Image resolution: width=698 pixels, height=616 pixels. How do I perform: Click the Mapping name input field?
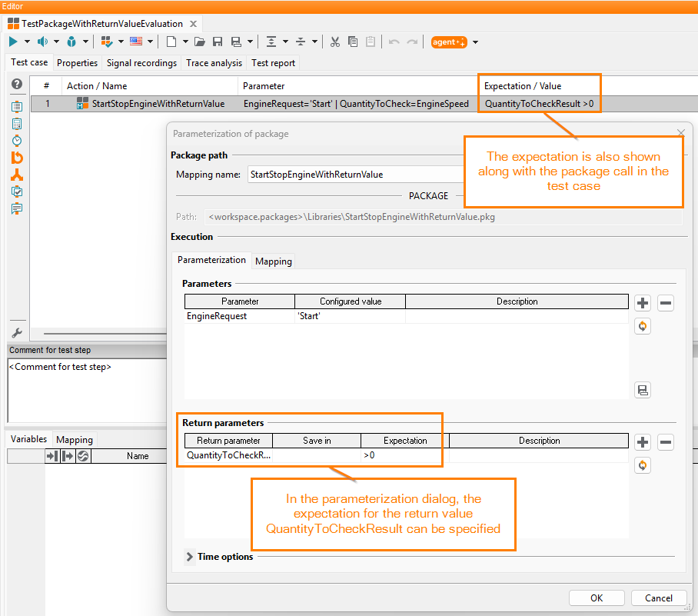(355, 175)
